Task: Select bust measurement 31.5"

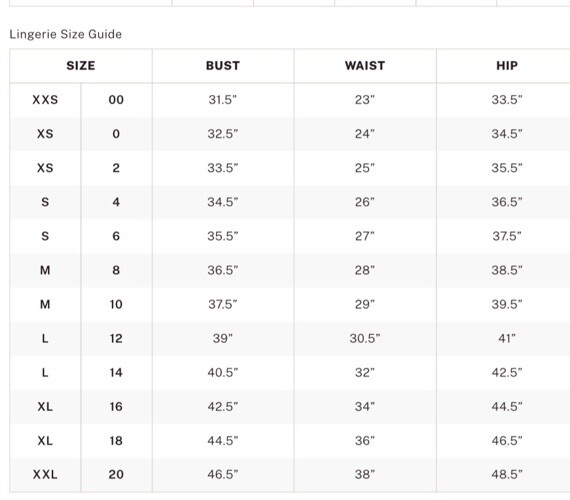Action: click(223, 100)
